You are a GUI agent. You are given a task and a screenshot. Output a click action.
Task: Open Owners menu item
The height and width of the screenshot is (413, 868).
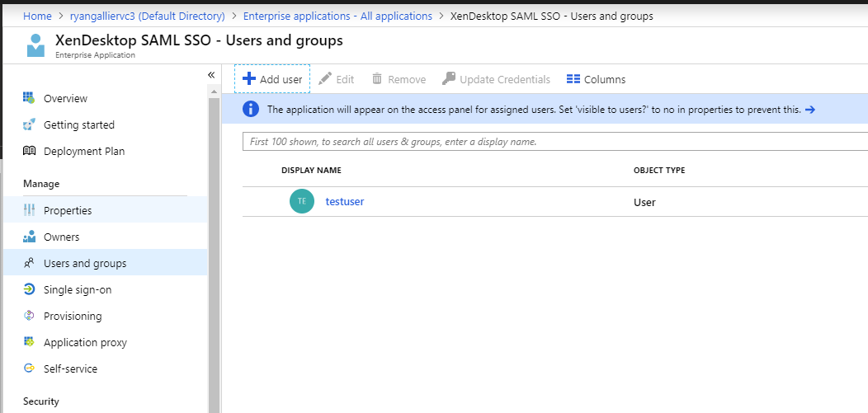pyautogui.click(x=105, y=237)
